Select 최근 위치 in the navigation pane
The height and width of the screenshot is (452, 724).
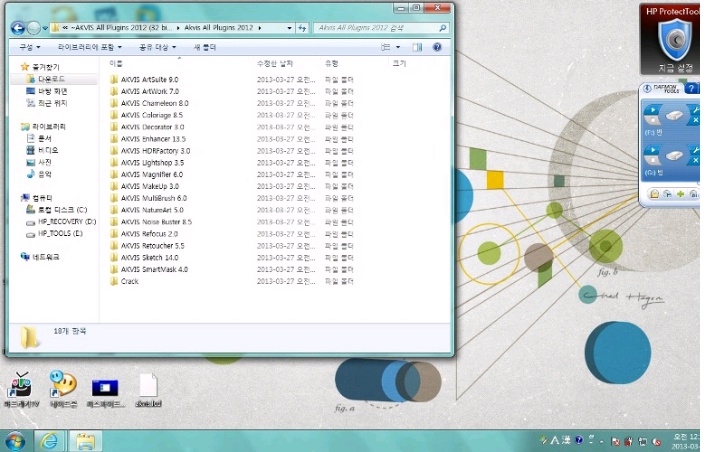[47, 103]
